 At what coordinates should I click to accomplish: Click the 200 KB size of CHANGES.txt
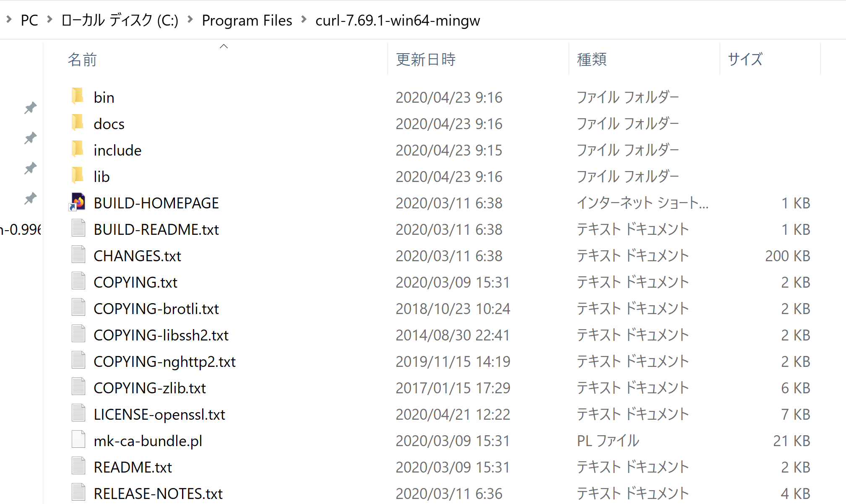tap(787, 256)
